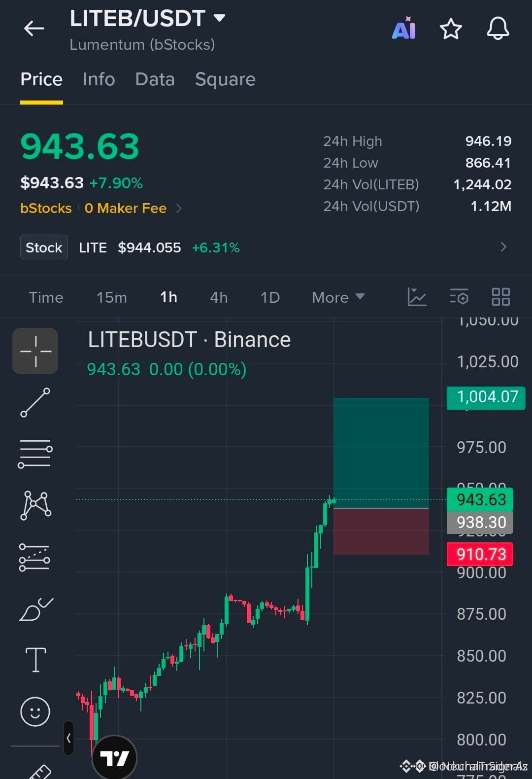
Task: Click the LITEBUSDT · Binance chart title
Action: pos(189,340)
